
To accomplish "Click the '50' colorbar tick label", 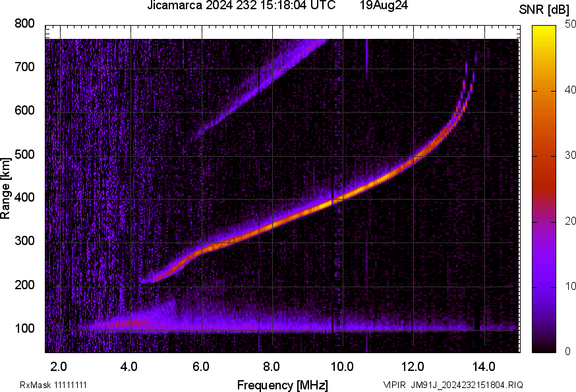I will [x=570, y=24].
